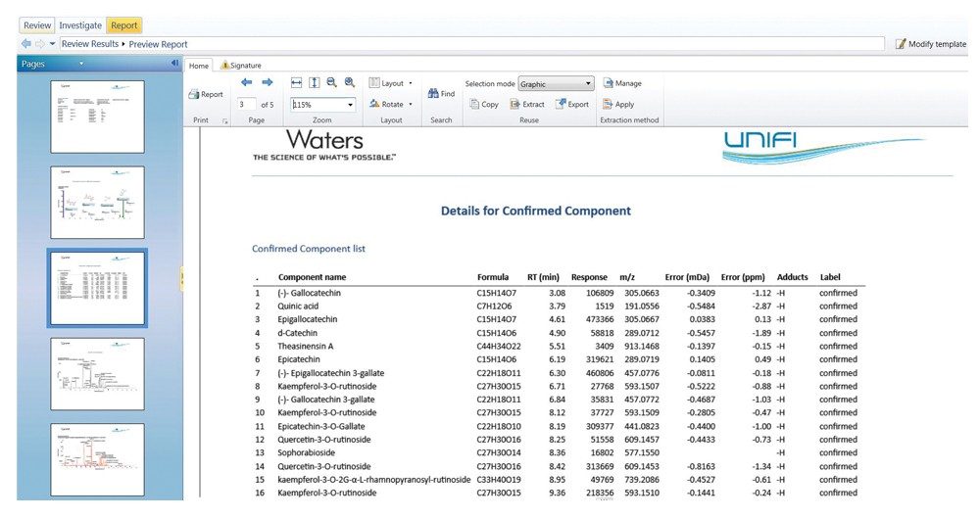Open the Print group dialog launcher

pos(225,120)
